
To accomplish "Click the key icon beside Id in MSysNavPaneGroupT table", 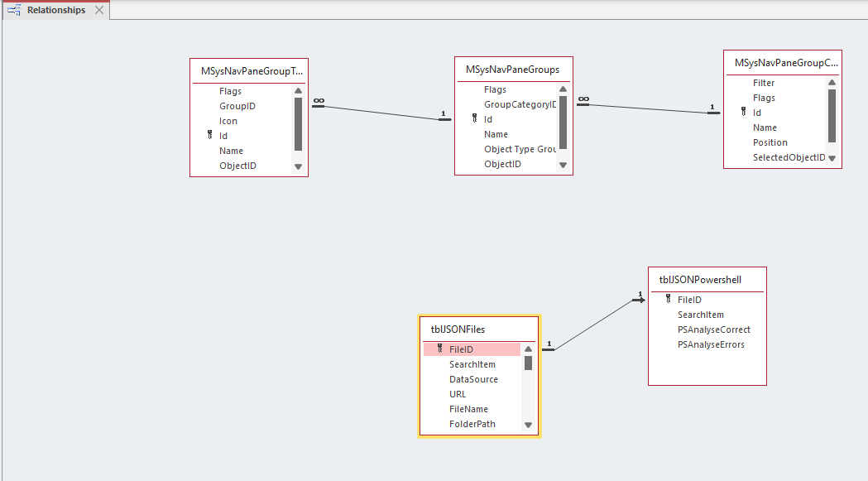I will tap(210, 135).
